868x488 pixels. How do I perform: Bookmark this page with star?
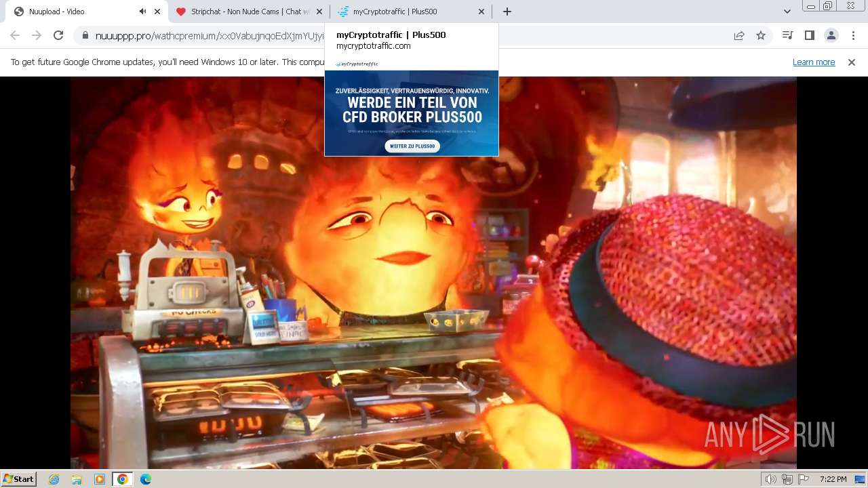[761, 35]
